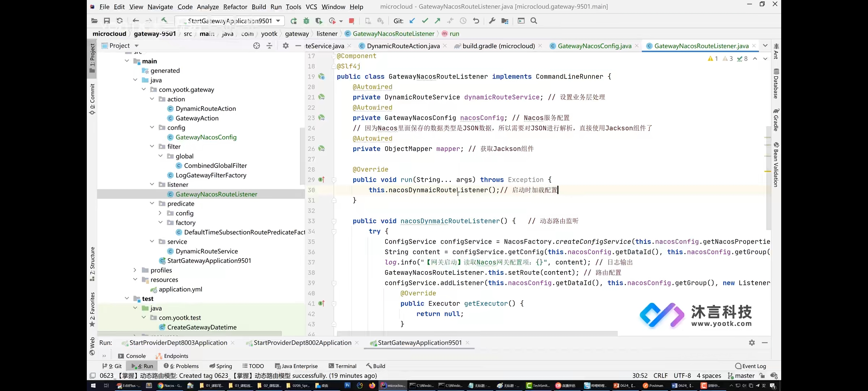Hide the Project panel with minus icon

[x=298, y=46]
